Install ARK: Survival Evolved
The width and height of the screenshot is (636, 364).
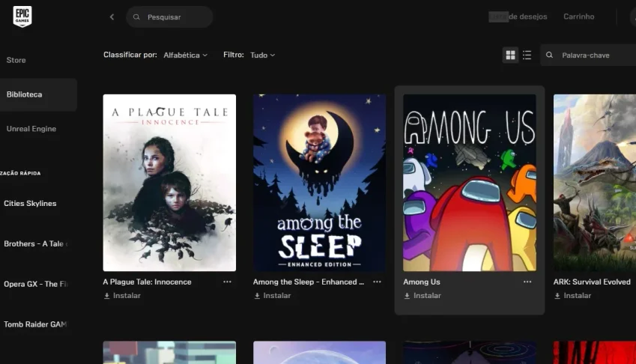[x=572, y=296]
